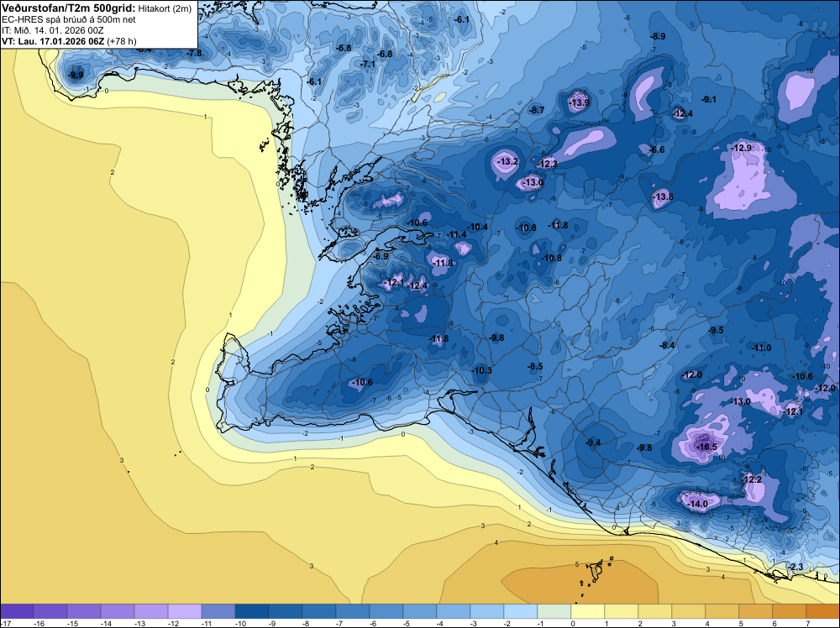The width and height of the screenshot is (840, 628).
Task: Click the -9.5 temperature value
Action: tap(716, 330)
